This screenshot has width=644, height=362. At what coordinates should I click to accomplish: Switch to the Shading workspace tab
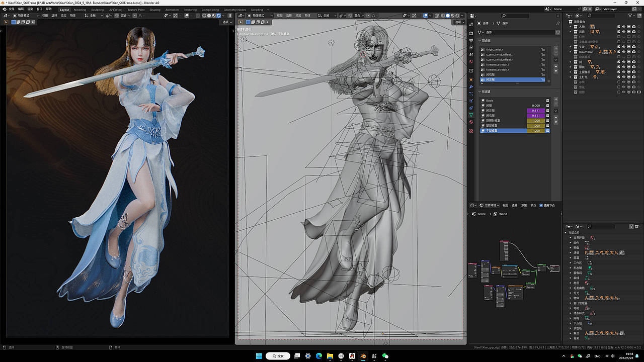(155, 10)
